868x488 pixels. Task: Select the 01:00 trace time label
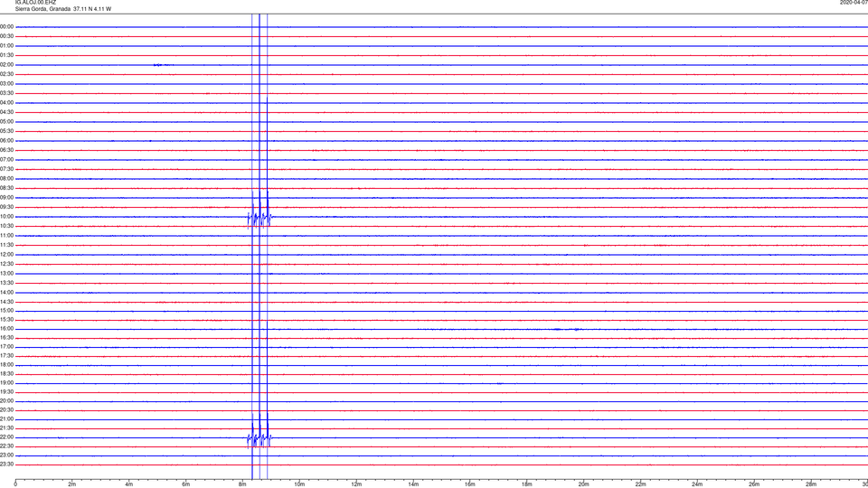pos(6,46)
